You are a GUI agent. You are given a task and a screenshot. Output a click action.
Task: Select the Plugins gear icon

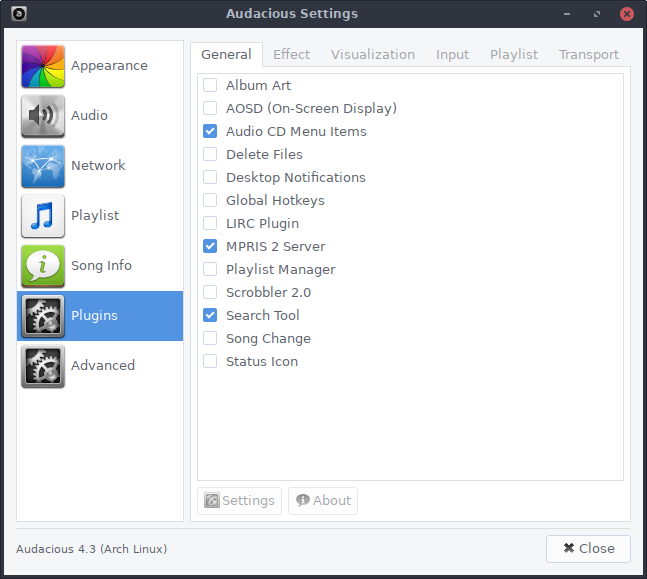tap(43, 316)
